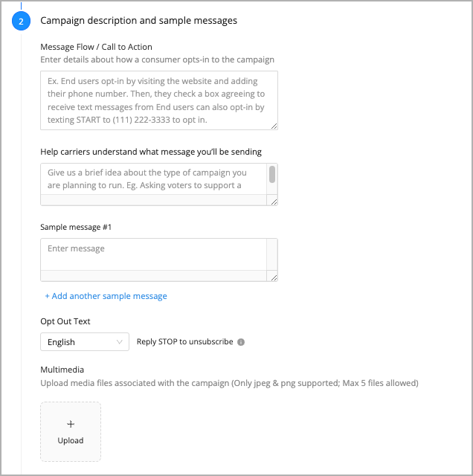Click the info icon beside Reply STOP text
The width and height of the screenshot is (473, 476).
[x=241, y=342]
